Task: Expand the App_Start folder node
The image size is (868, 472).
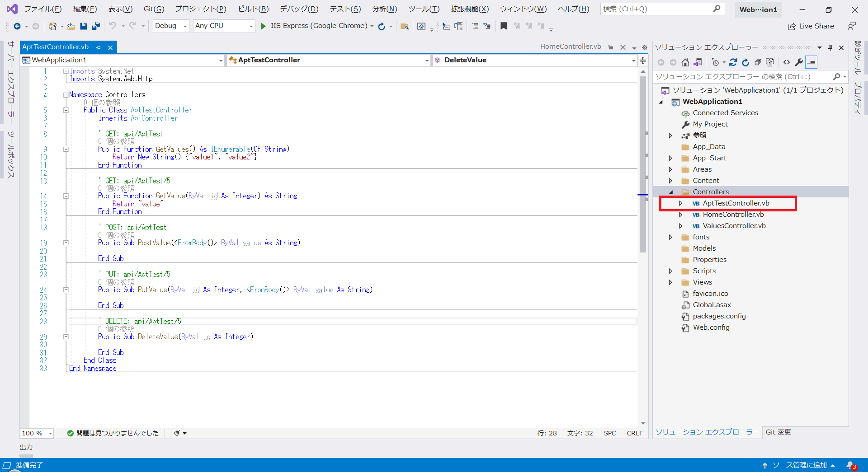Action: tap(670, 158)
